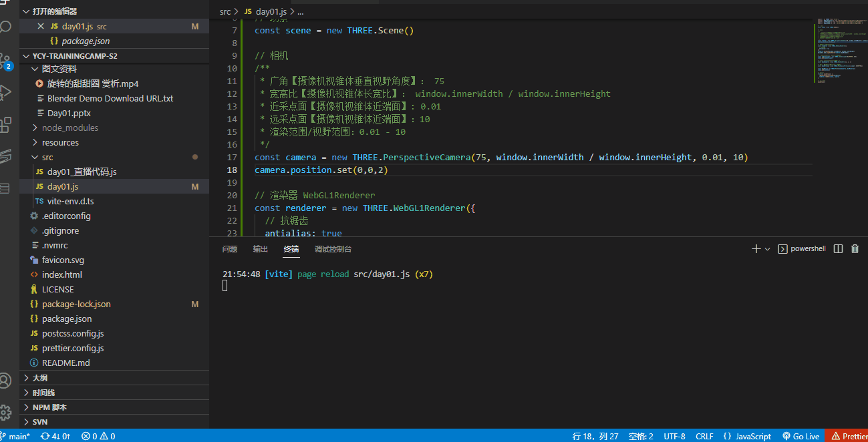868x442 pixels.
Task: Open the terminal launch profile dropdown arrow
Action: click(x=767, y=248)
